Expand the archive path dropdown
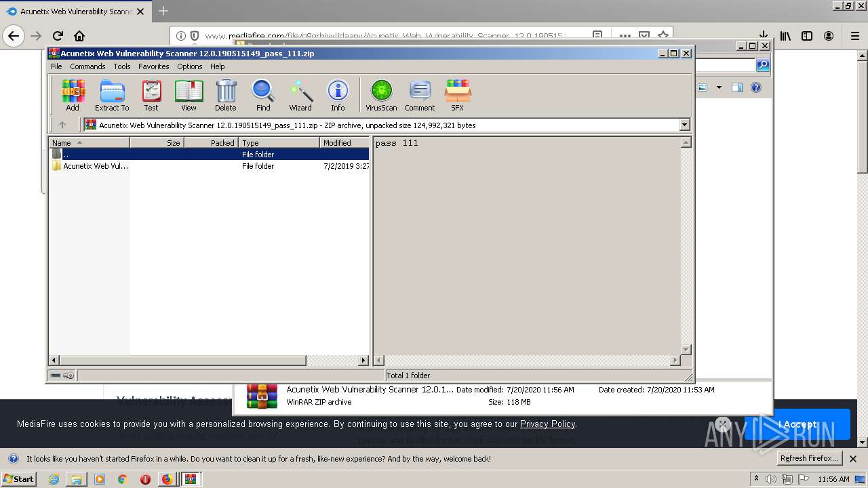Image resolution: width=868 pixels, height=488 pixels. click(684, 125)
